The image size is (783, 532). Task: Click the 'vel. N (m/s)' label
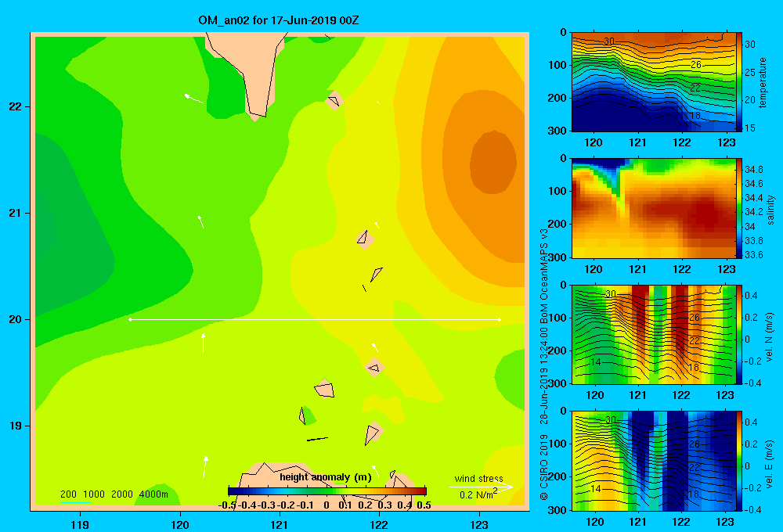[x=770, y=337]
